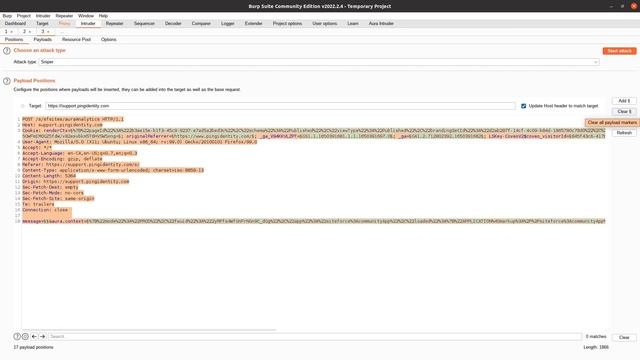Viewport: 640px width, 360px height.
Task: Open the Attack type dropdown
Action: [x=319, y=62]
